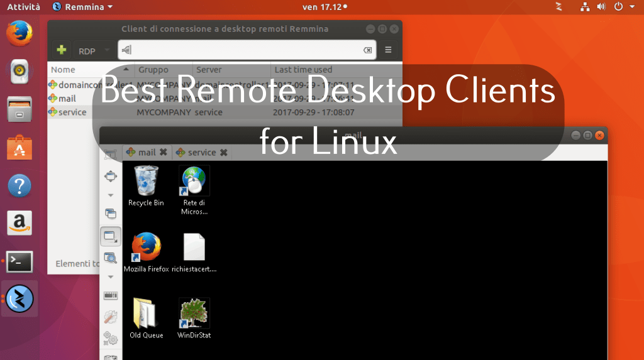Close the mail remote session window
The width and height of the screenshot is (644, 360).
click(x=599, y=135)
